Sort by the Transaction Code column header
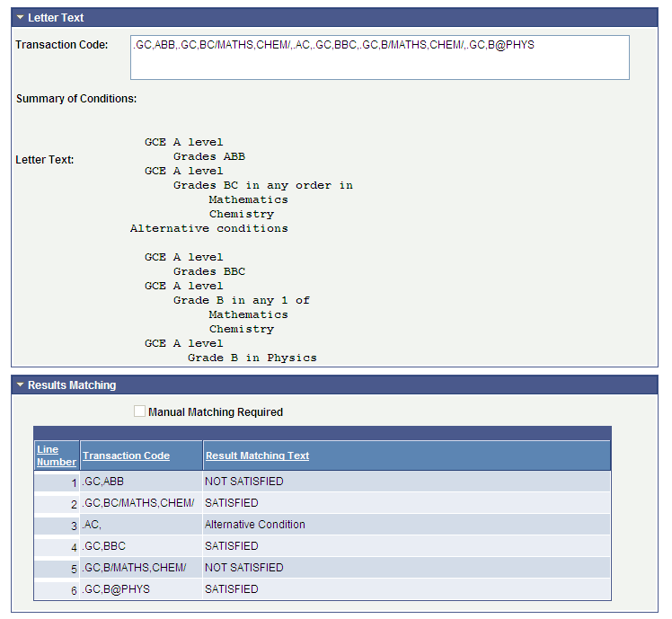 tap(126, 455)
